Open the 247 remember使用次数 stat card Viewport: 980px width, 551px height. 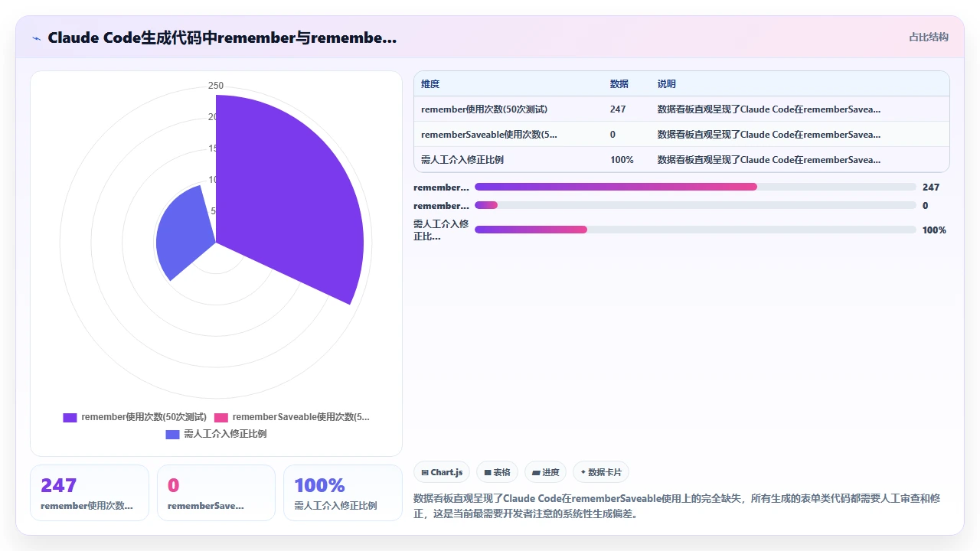point(90,493)
